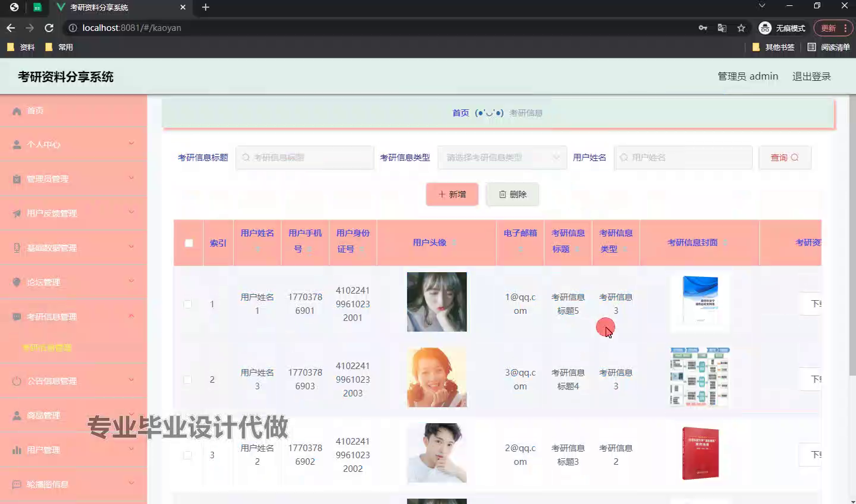Click the download button in row 2
This screenshot has width=856, height=504.
(x=811, y=379)
